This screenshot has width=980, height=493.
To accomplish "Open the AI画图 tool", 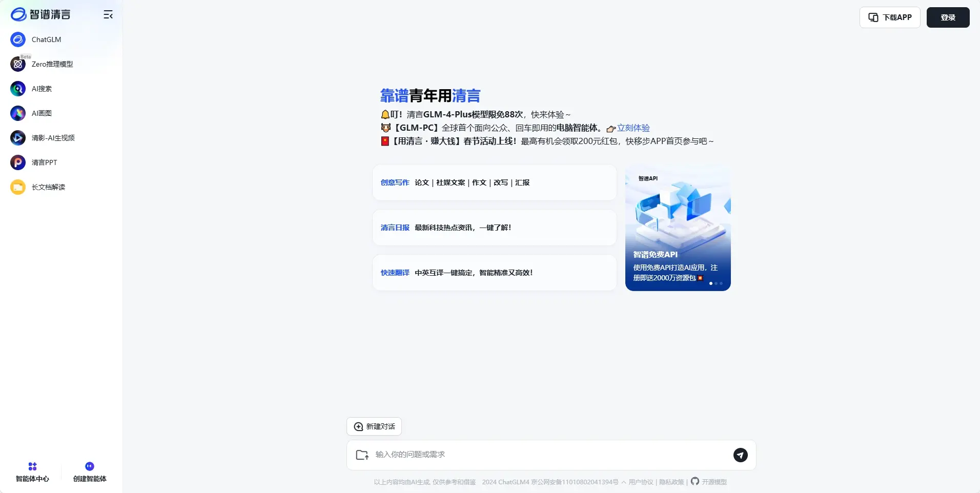I will pos(41,113).
